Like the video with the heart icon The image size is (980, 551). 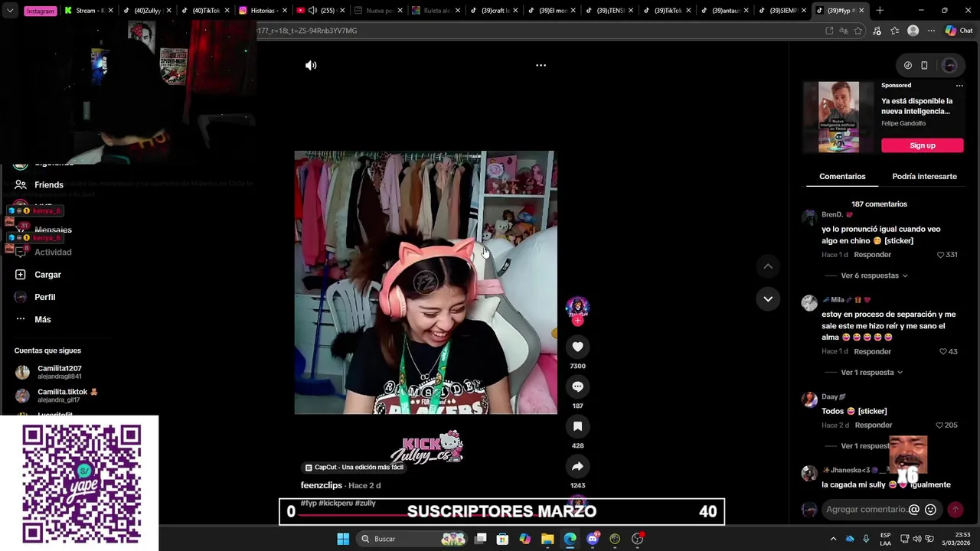tap(577, 347)
